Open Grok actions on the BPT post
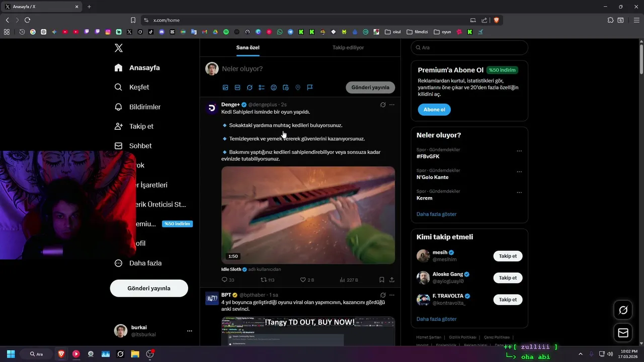This screenshot has height=362, width=644. point(383,295)
